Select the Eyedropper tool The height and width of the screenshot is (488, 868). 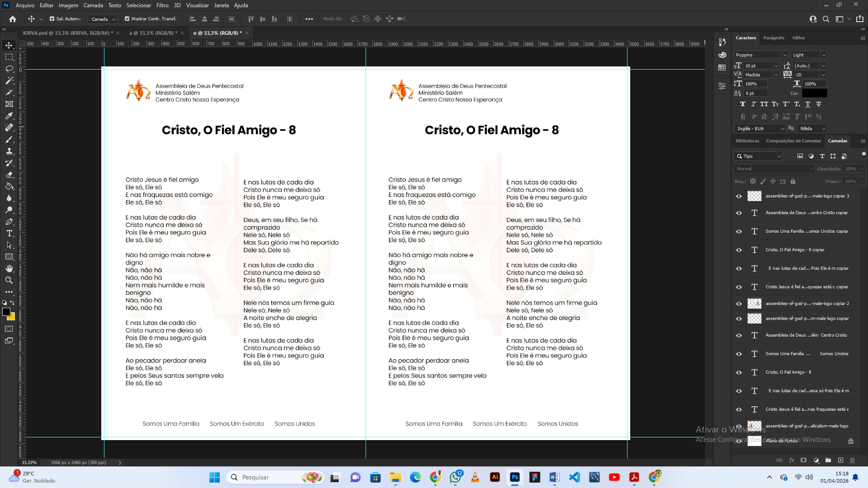tap(9, 116)
